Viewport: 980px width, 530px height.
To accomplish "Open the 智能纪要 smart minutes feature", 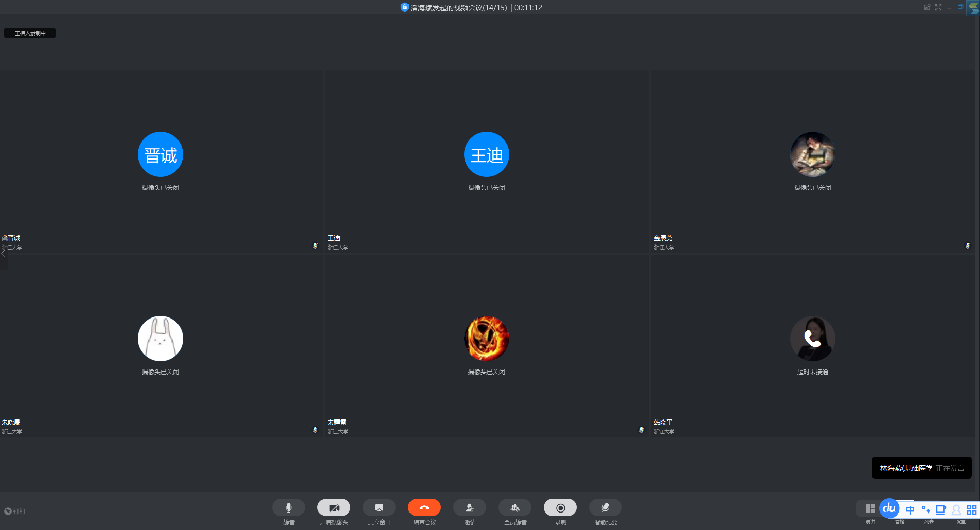I will (605, 508).
